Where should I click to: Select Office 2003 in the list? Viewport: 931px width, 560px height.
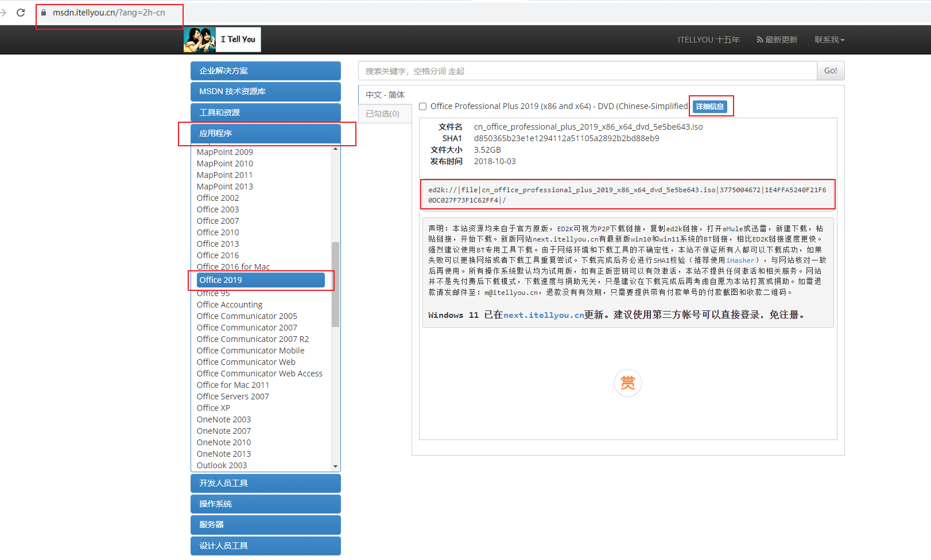click(x=218, y=209)
